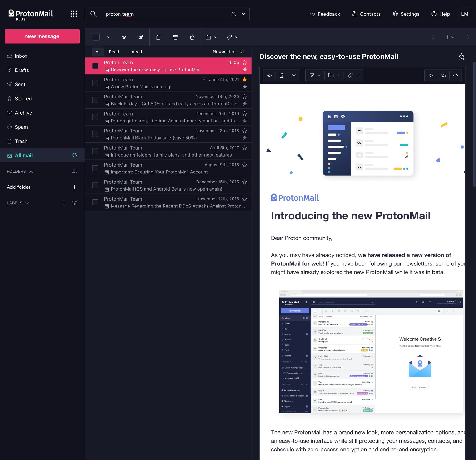Open the Starred folder
This screenshot has width=476, height=460.
click(x=42, y=98)
